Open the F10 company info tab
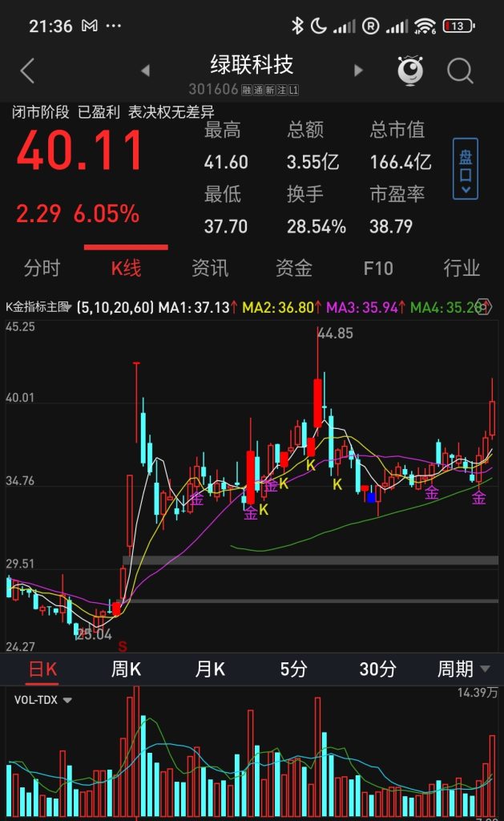This screenshot has height=821, width=504. tap(378, 268)
